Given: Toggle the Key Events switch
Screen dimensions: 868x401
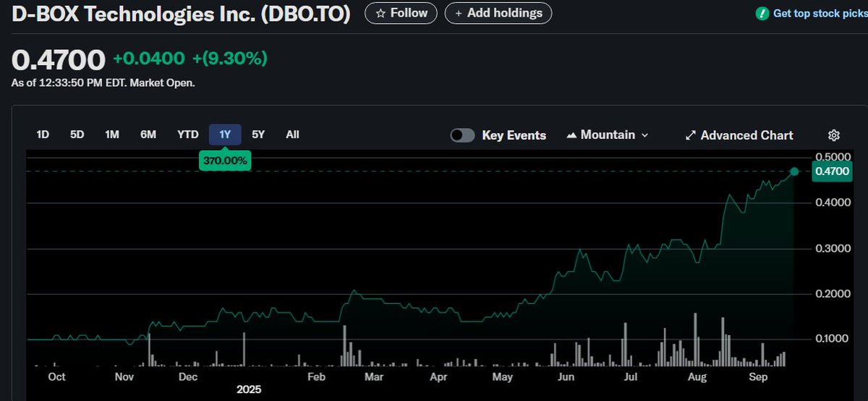Looking at the screenshot, I should [x=462, y=135].
